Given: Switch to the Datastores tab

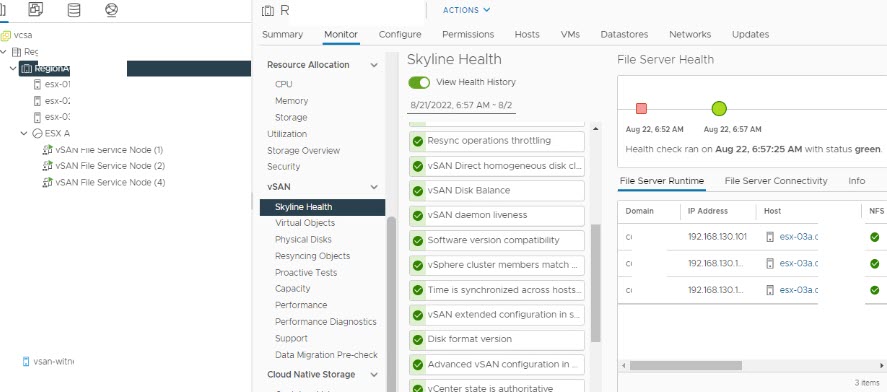Looking at the screenshot, I should pos(625,35).
